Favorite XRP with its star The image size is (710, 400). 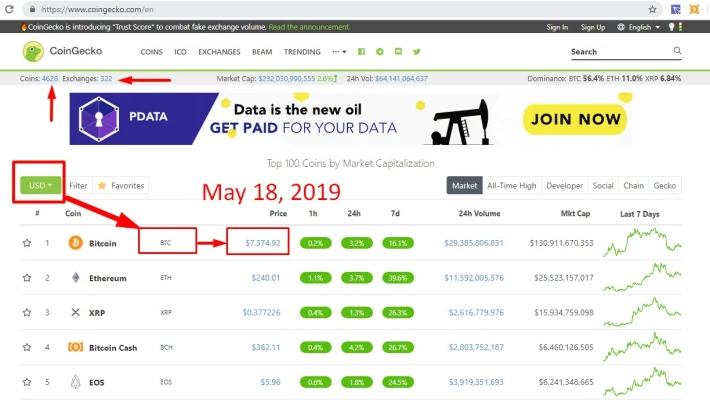[27, 312]
